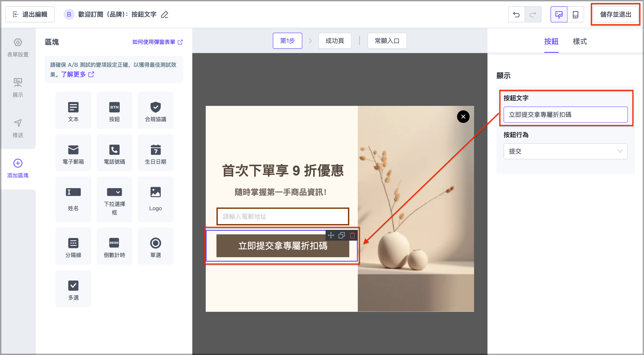Add a multi-select (多選) checkbox block
Screen dimensions: 644x355
pos(73,289)
